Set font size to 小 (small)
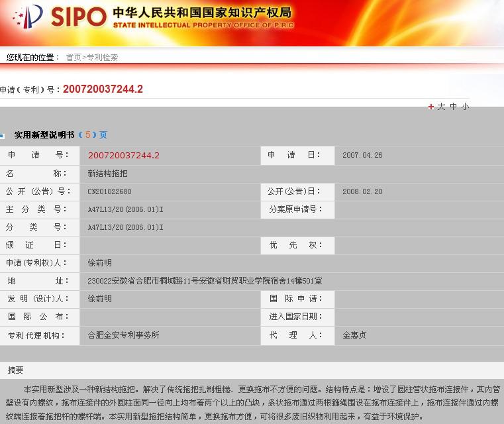Screen dimensions: 504x424 (465, 107)
